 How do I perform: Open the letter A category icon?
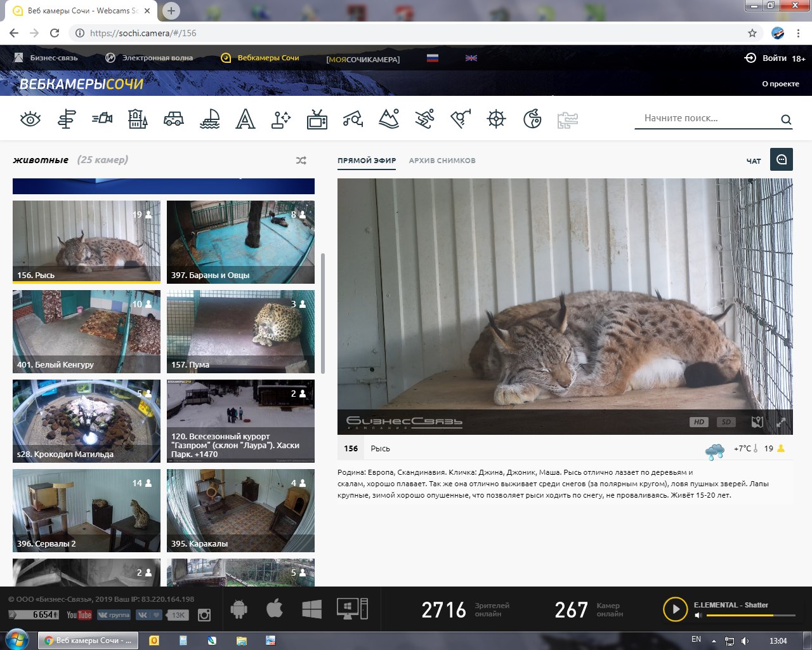point(246,119)
